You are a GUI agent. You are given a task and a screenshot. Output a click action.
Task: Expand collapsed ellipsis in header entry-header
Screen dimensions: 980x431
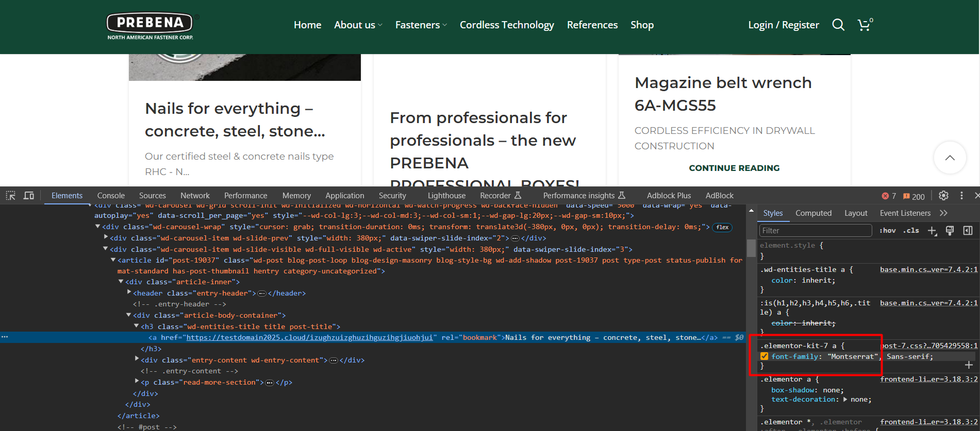click(262, 294)
